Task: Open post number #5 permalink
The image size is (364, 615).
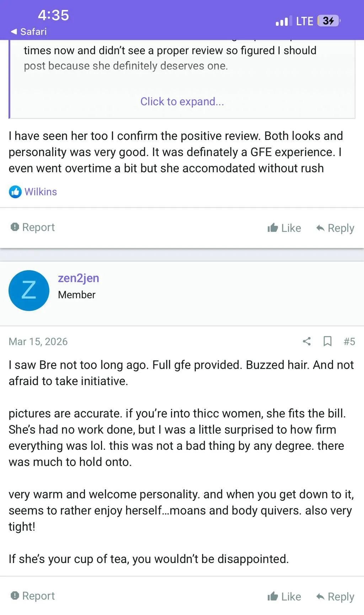Action: click(x=349, y=342)
